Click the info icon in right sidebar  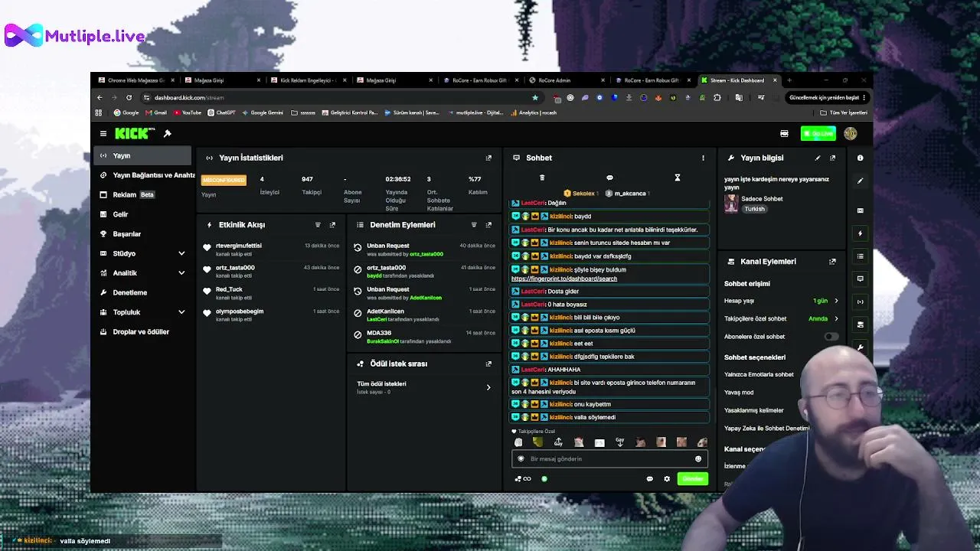(860, 158)
